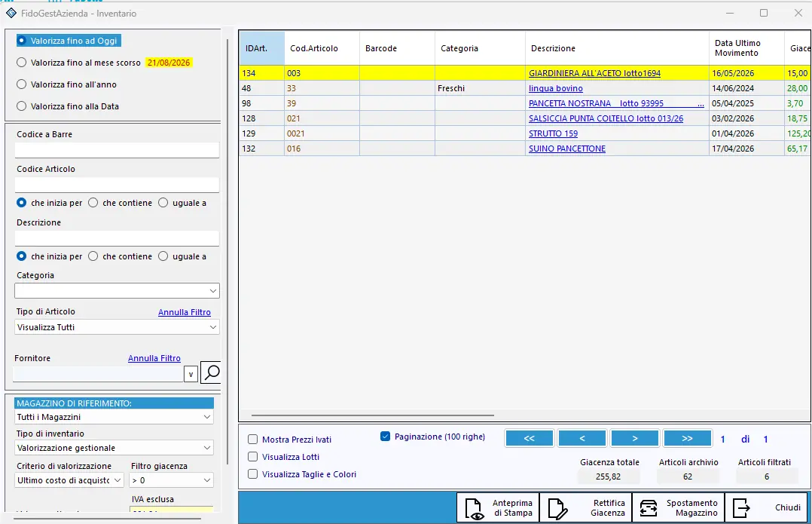Click the date 21/08/2026 highlighted label

(169, 63)
